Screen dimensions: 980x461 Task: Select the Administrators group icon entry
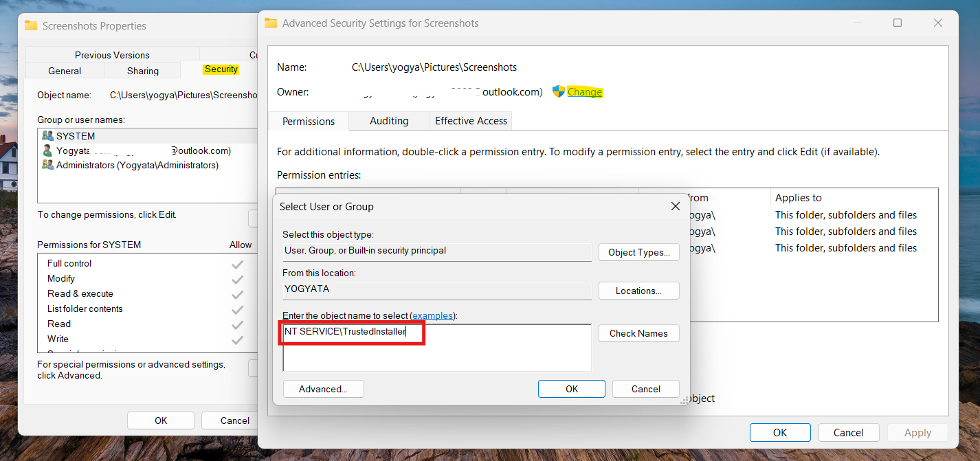tap(47, 165)
